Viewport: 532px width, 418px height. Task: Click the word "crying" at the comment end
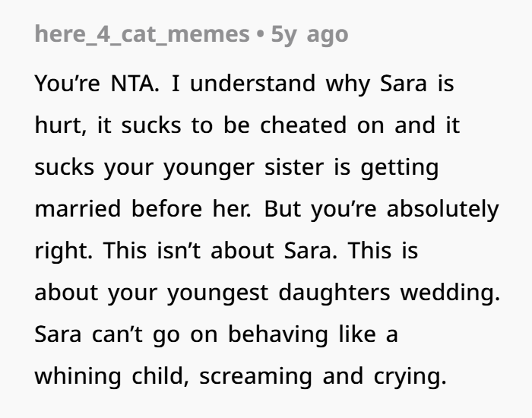(412, 376)
